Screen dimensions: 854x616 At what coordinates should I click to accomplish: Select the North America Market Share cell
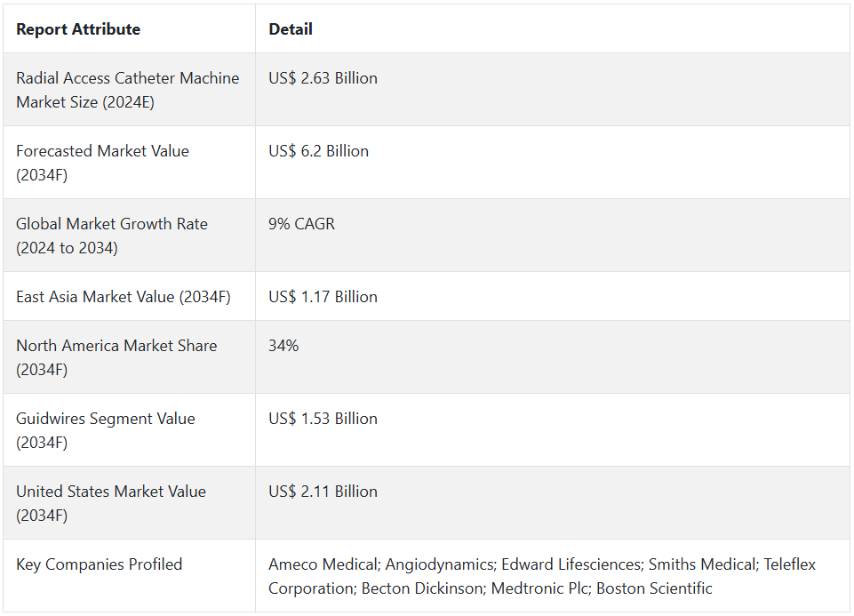coord(116,357)
